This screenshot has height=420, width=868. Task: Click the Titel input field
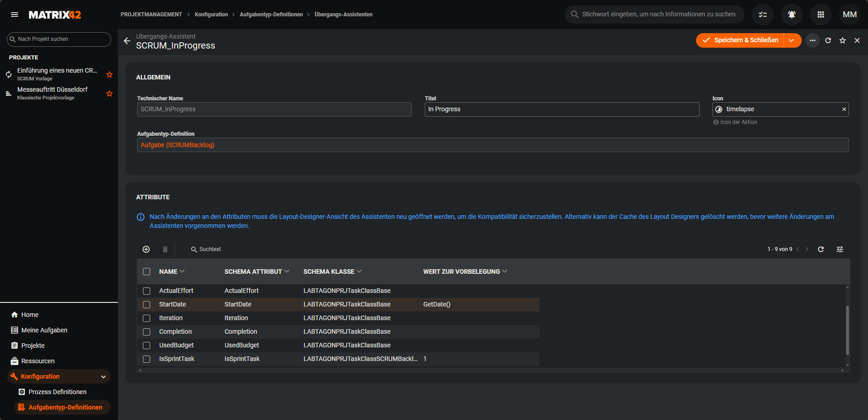tap(561, 109)
